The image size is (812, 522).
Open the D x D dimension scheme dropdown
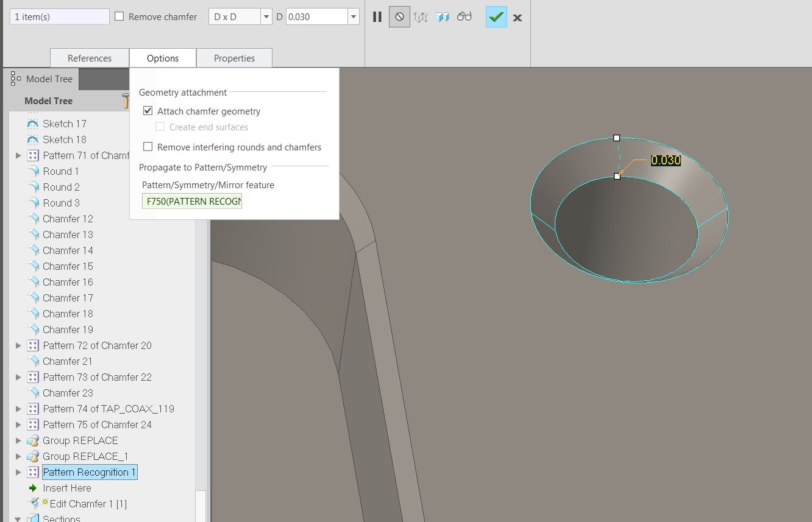(265, 16)
